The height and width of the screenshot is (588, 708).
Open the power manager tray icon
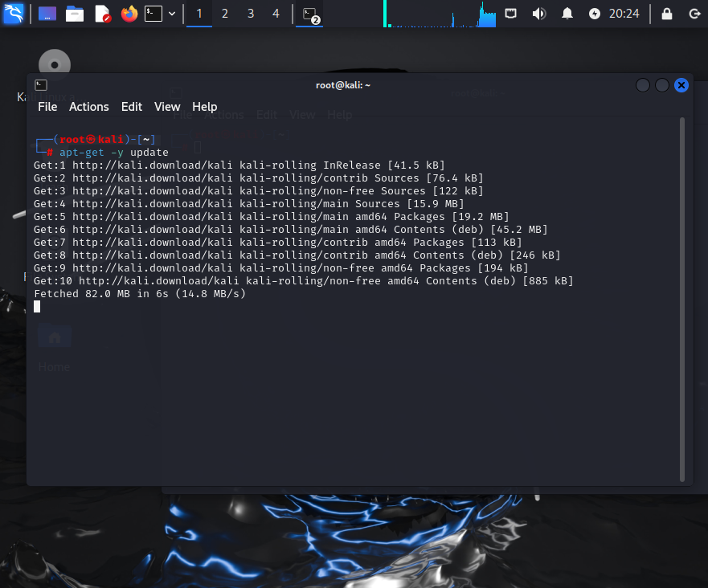(x=595, y=14)
